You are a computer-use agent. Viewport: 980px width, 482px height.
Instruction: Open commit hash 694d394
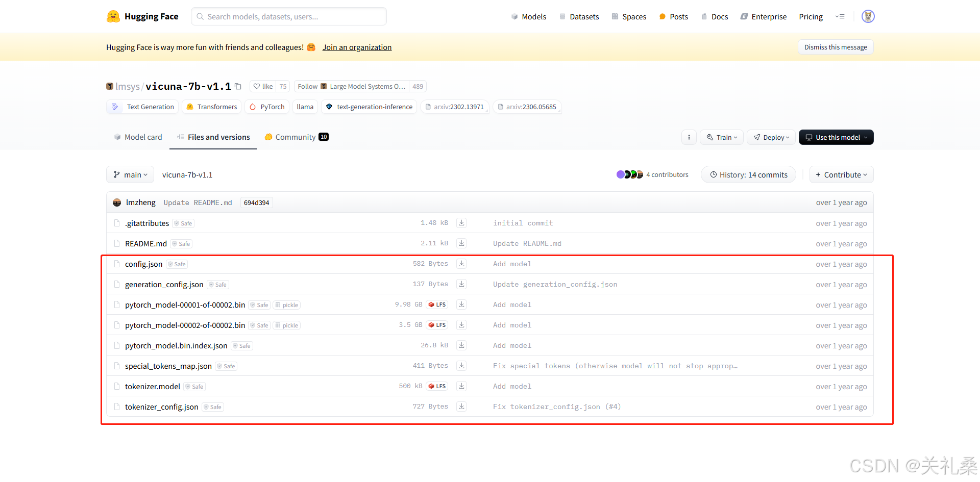point(256,202)
